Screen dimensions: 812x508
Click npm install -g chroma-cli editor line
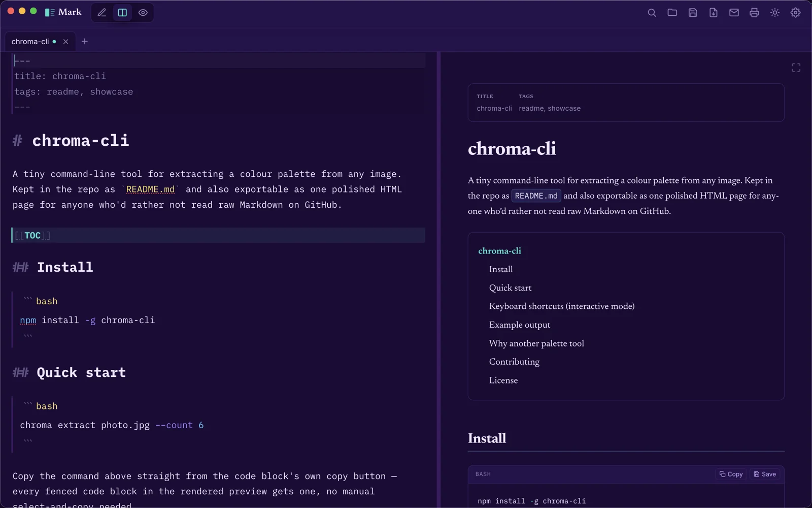tap(87, 320)
